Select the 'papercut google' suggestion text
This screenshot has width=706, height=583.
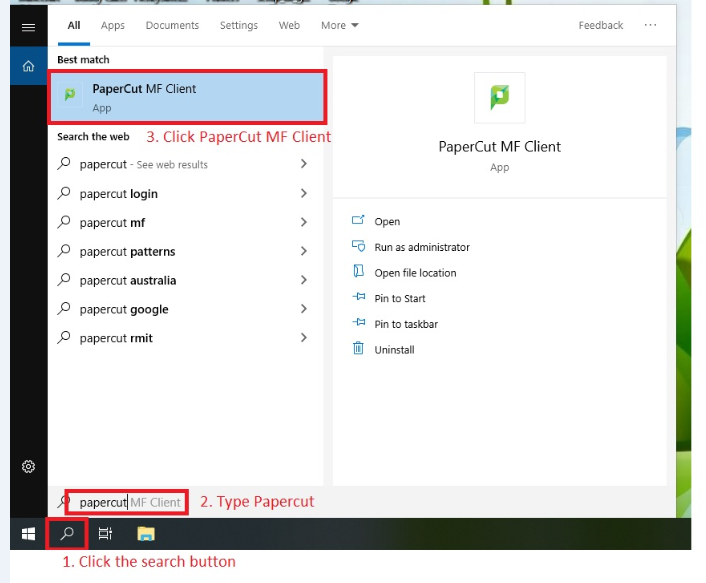pos(124,309)
